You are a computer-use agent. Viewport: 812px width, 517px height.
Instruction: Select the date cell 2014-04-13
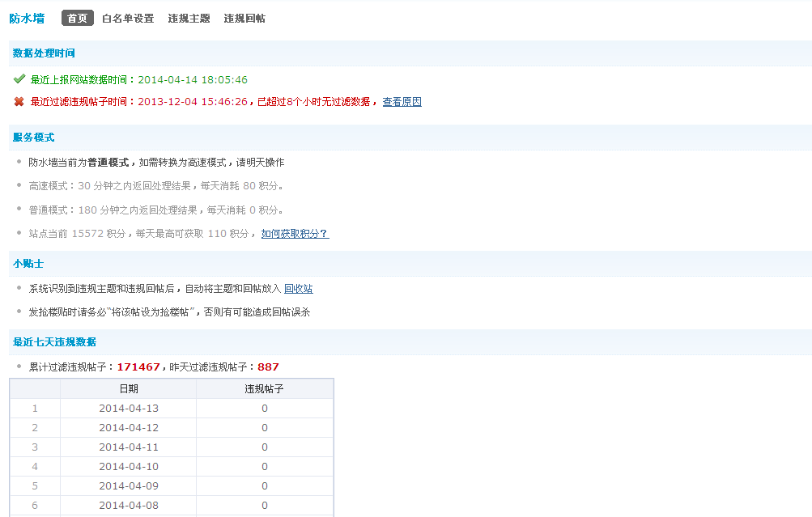click(x=129, y=409)
